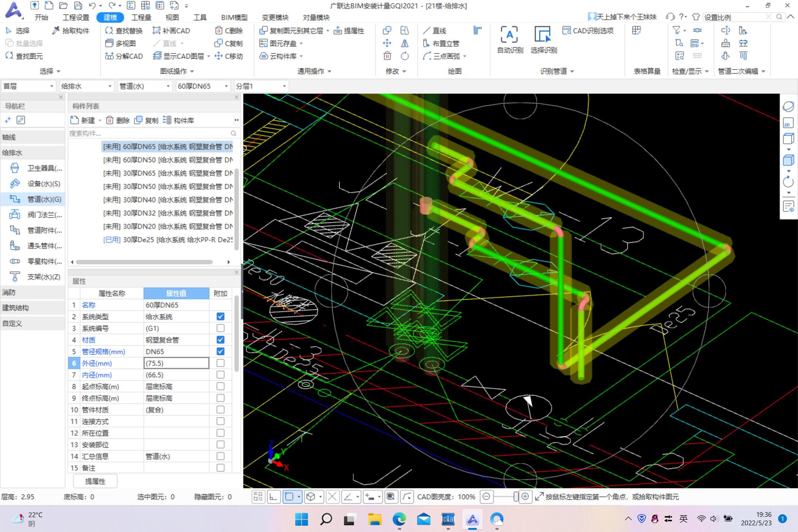The height and width of the screenshot is (532, 798).
Task: Click the Windows Start button
Action: [301, 519]
